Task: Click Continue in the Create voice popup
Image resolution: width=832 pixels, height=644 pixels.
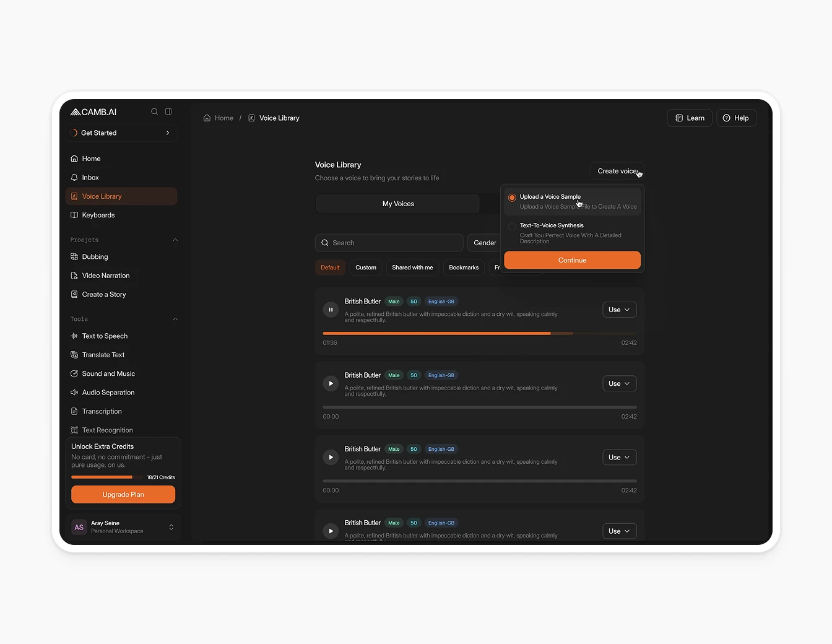Action: [x=571, y=260]
